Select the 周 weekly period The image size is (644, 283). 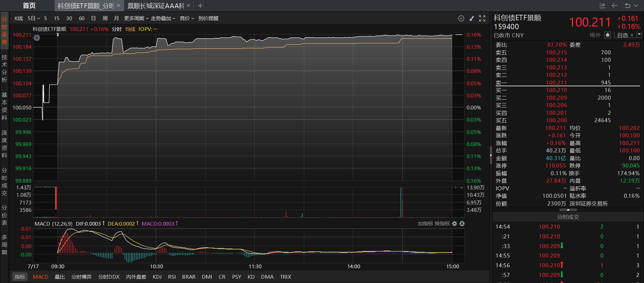pyautogui.click(x=105, y=18)
